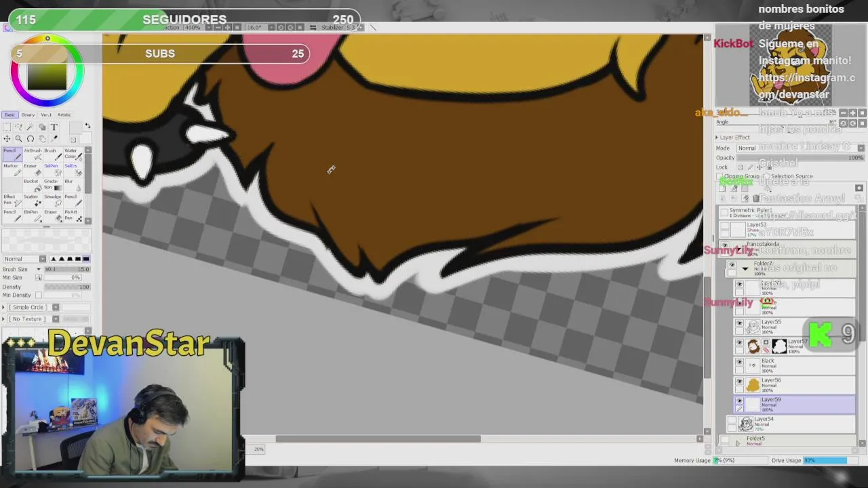Hide the Layer57 layer
This screenshot has width=868, height=488.
coord(739,343)
